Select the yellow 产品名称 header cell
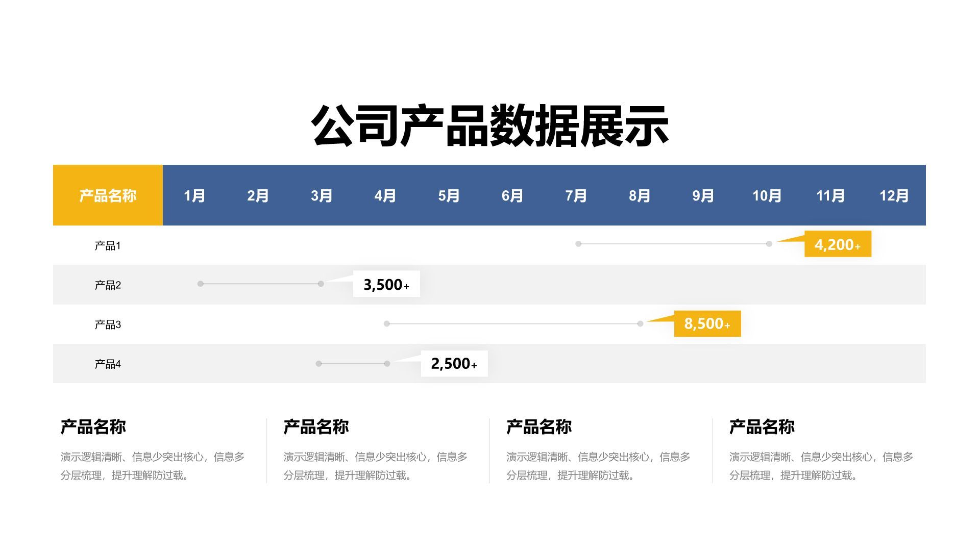Image resolution: width=980 pixels, height=551 pixels. point(108,195)
